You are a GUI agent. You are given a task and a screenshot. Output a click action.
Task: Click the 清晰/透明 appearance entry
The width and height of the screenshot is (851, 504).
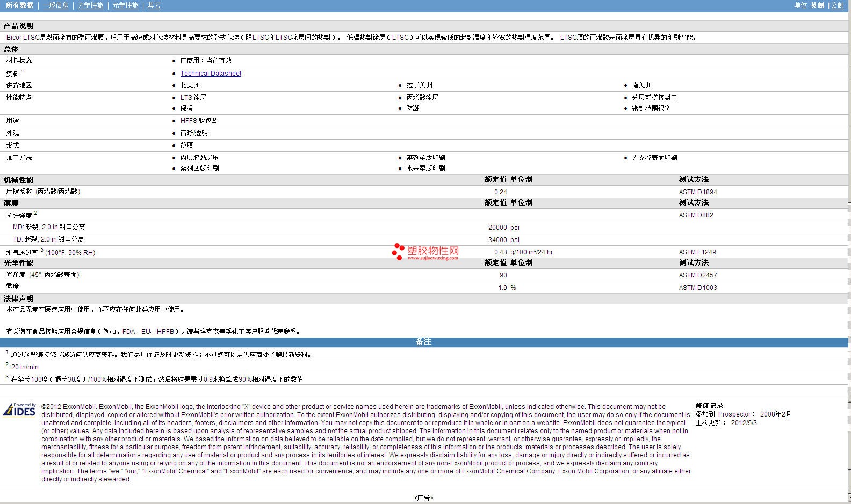194,133
